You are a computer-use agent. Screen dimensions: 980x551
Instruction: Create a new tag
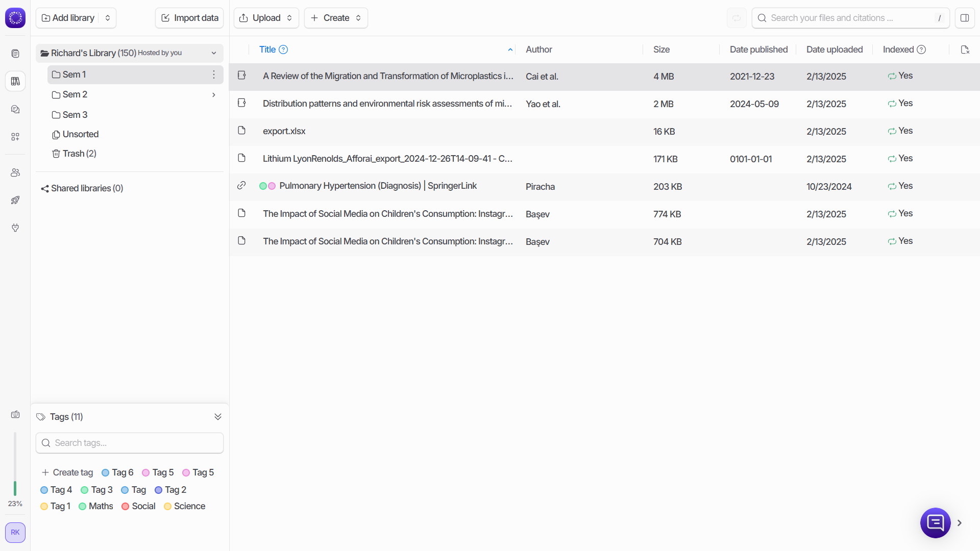[x=67, y=472]
